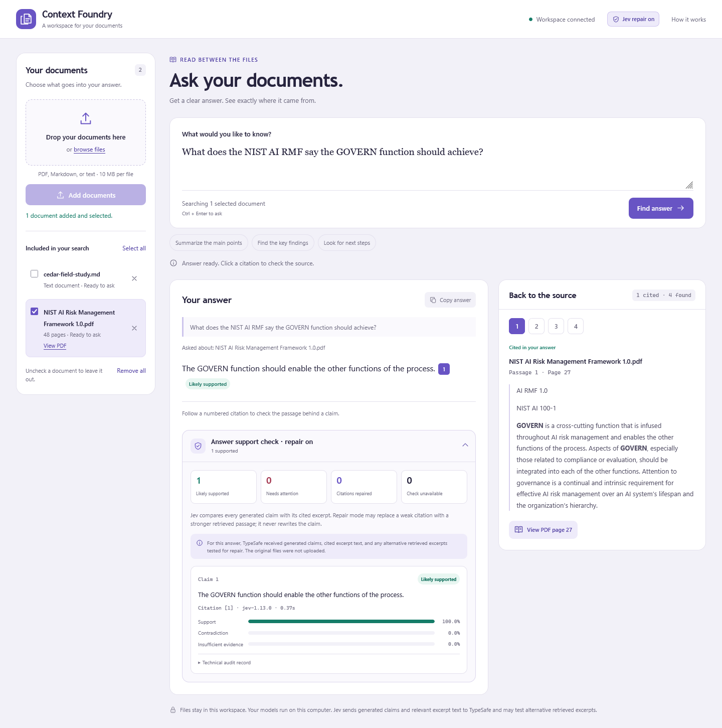Click the Contradiction score bar

tap(341, 633)
